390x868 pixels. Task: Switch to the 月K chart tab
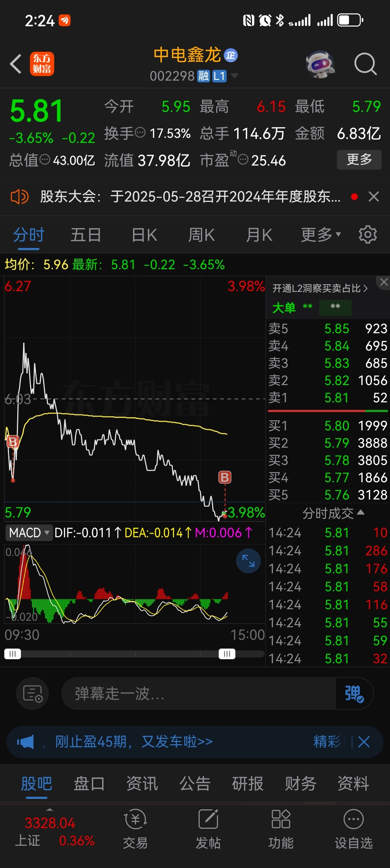pos(259,235)
